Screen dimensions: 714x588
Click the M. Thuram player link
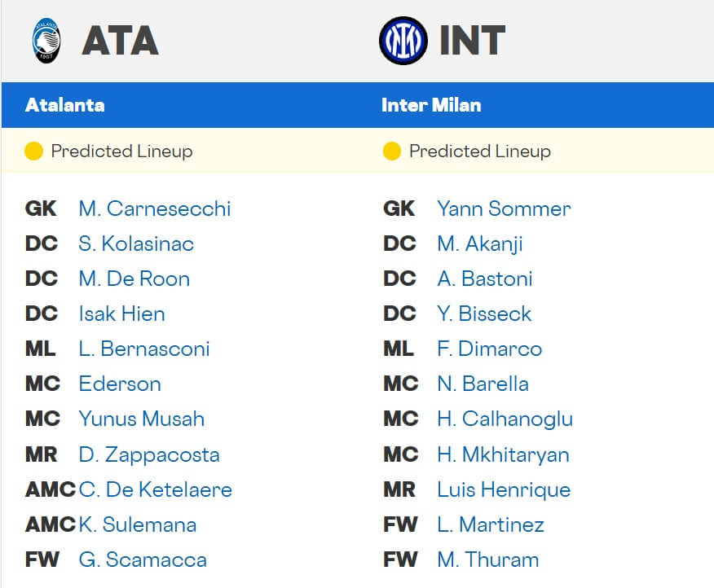[x=486, y=560]
